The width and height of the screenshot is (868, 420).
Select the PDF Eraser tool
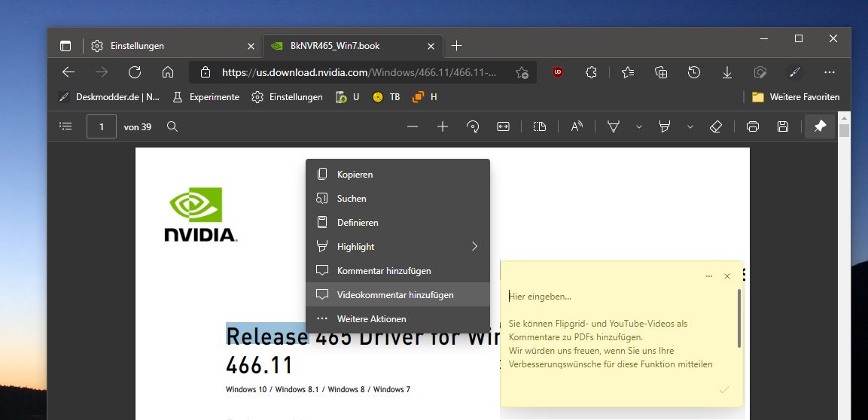coord(716,126)
